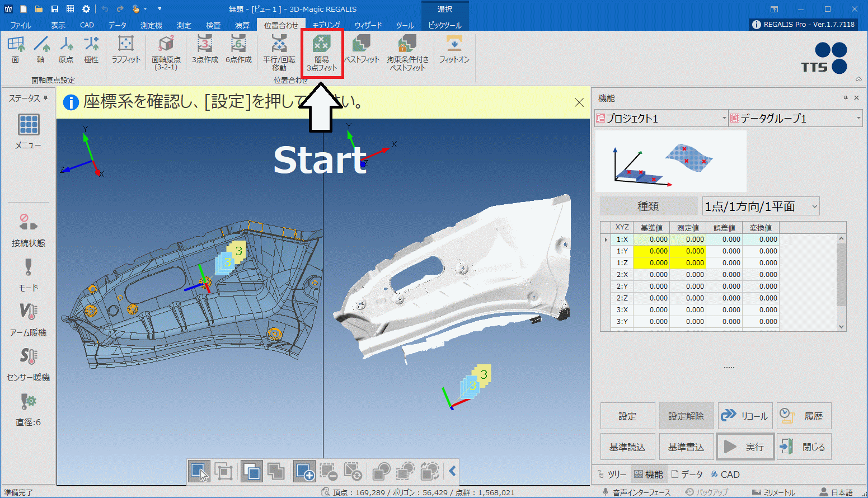Select the 1:Y 基準値 yellow cell
Viewport: 868px width, 498px height.
pyautogui.click(x=651, y=251)
